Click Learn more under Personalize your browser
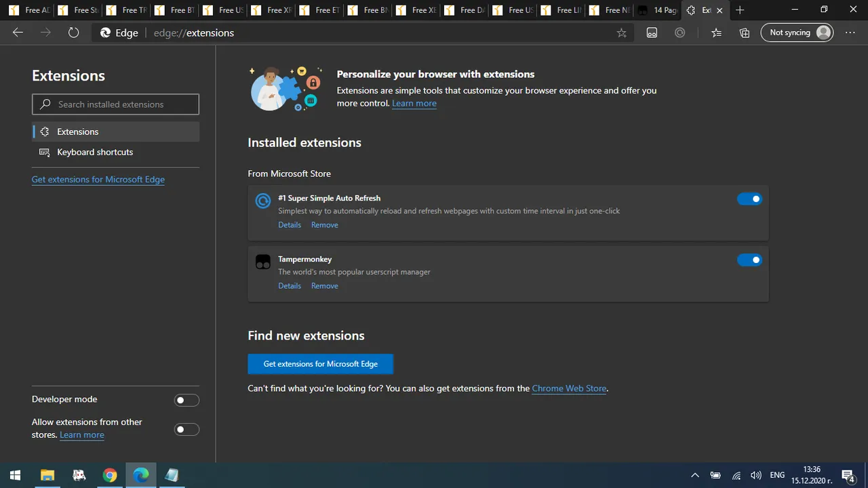Image resolution: width=868 pixels, height=488 pixels. (414, 103)
